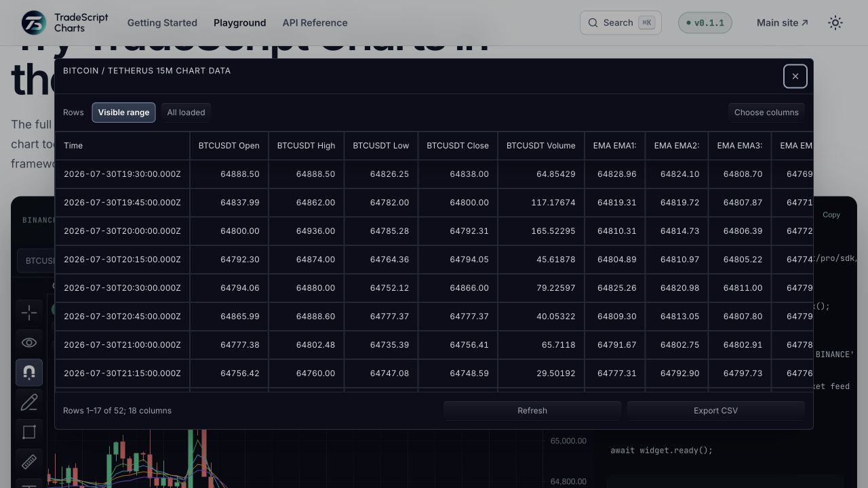868x488 pixels.
Task: Select row 2026-07-30T20:00:00.000Z time cell
Action: (x=122, y=231)
